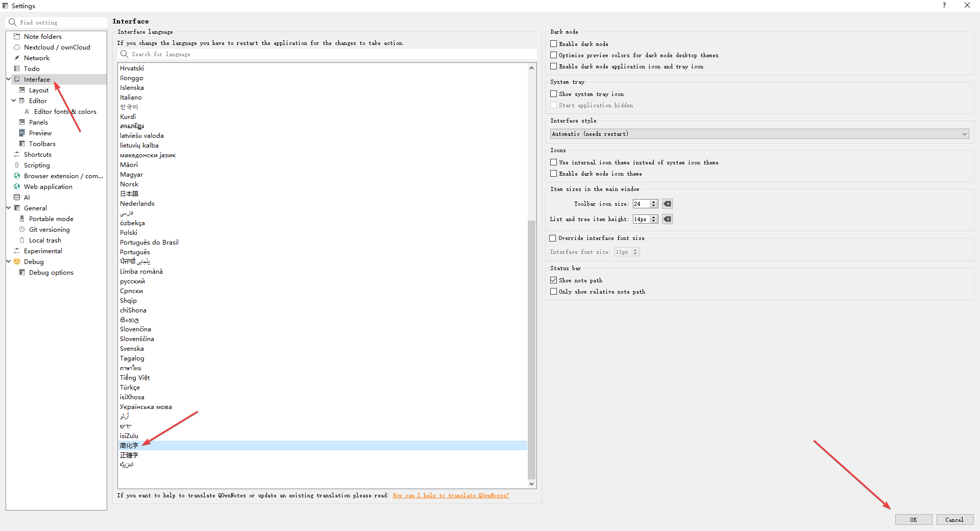
Task: Choose Nederlands from language list
Action: [137, 203]
